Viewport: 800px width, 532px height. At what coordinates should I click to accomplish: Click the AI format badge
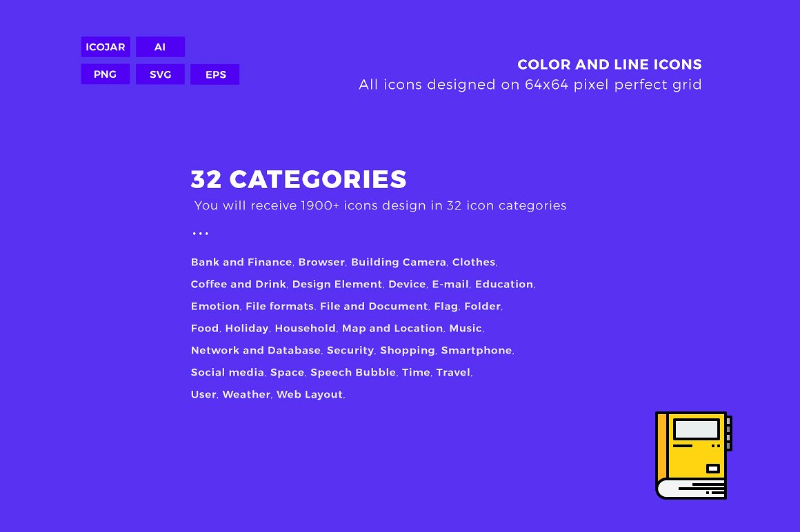click(x=160, y=47)
